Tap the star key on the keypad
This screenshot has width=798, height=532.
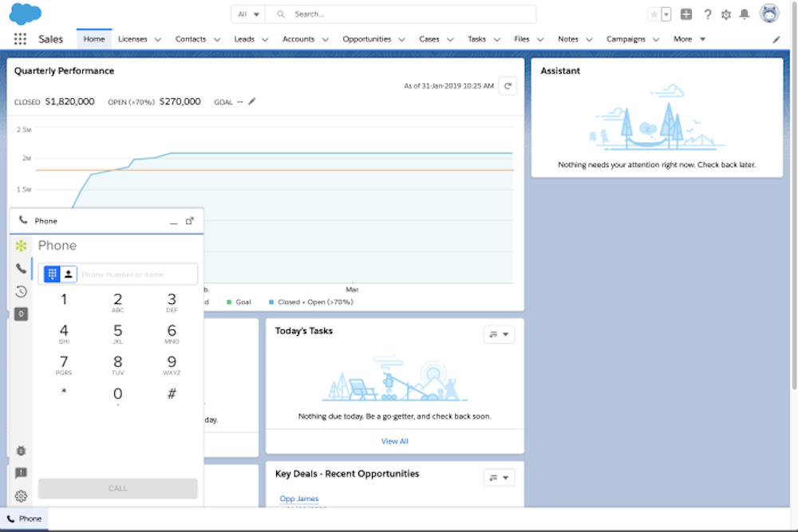coord(64,392)
